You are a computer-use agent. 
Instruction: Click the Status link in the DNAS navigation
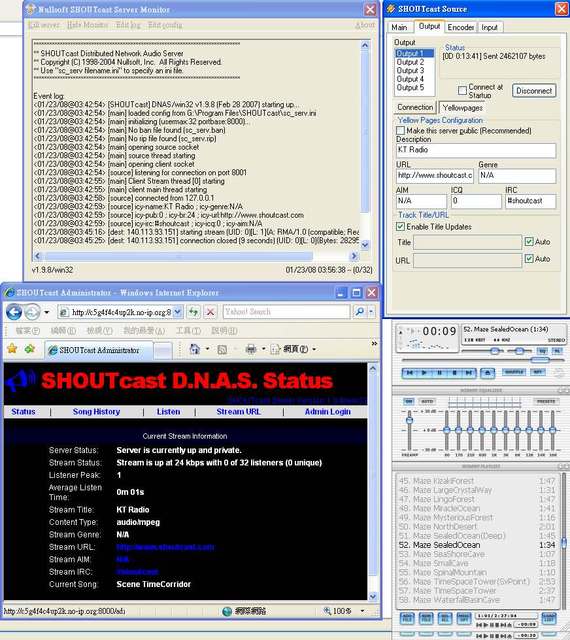click(23, 411)
